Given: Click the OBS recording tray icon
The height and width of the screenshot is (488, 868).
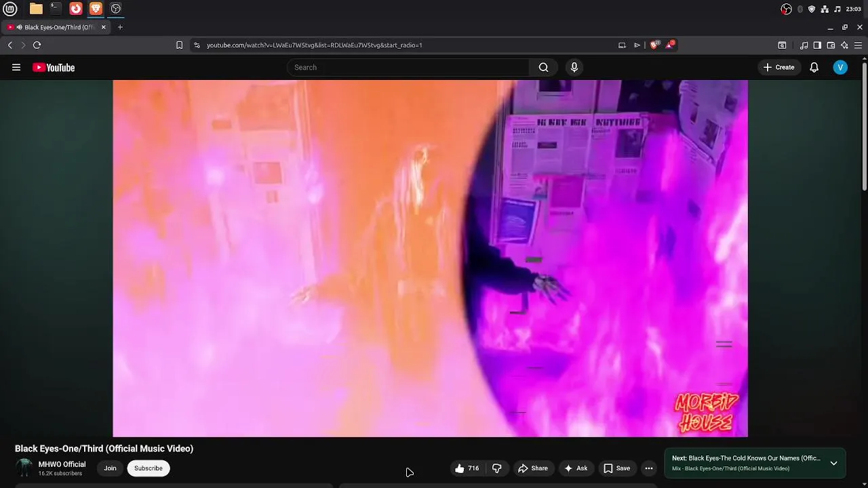Looking at the screenshot, I should [786, 9].
